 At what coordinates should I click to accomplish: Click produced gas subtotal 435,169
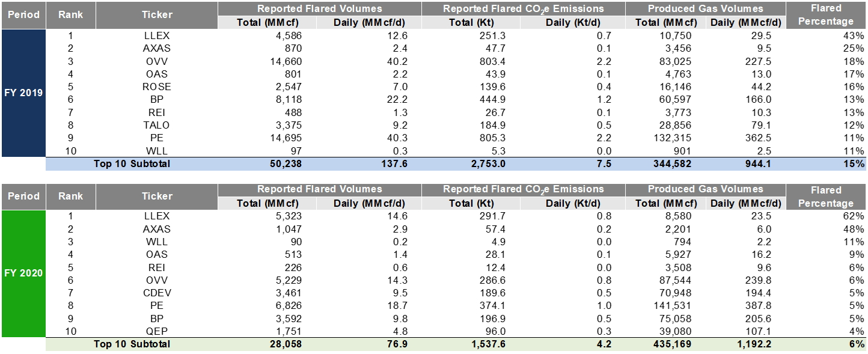[x=672, y=344]
